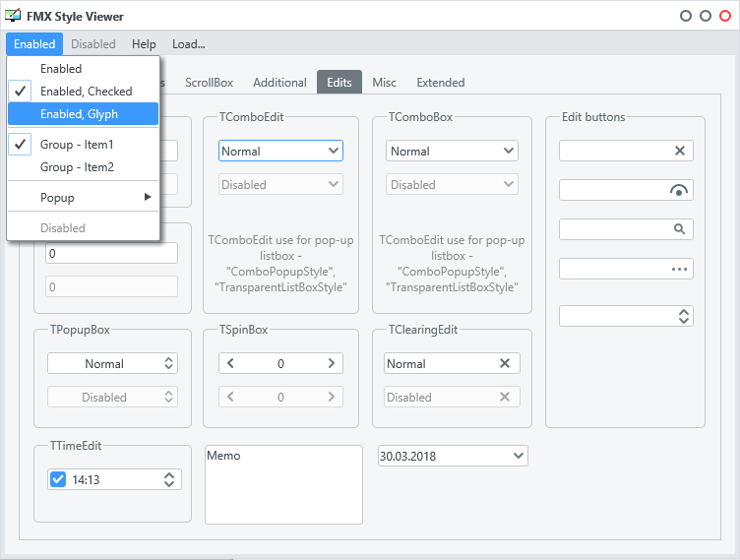Open the Disabled menu in the menu bar

tap(92, 44)
